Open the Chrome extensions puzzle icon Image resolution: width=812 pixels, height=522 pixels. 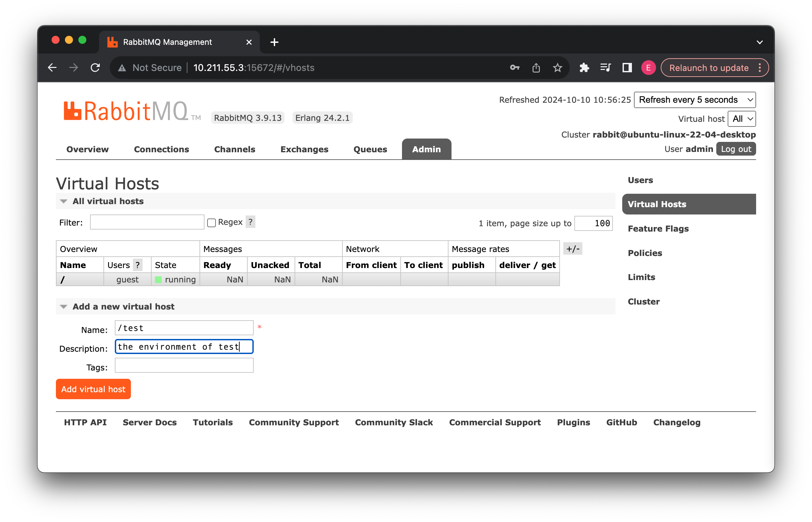pos(584,68)
